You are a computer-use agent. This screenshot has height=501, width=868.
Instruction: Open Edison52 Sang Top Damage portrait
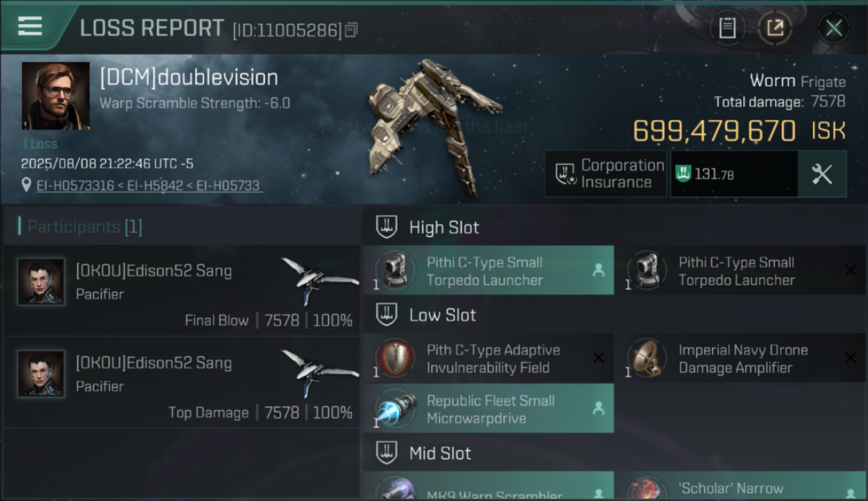click(41, 373)
